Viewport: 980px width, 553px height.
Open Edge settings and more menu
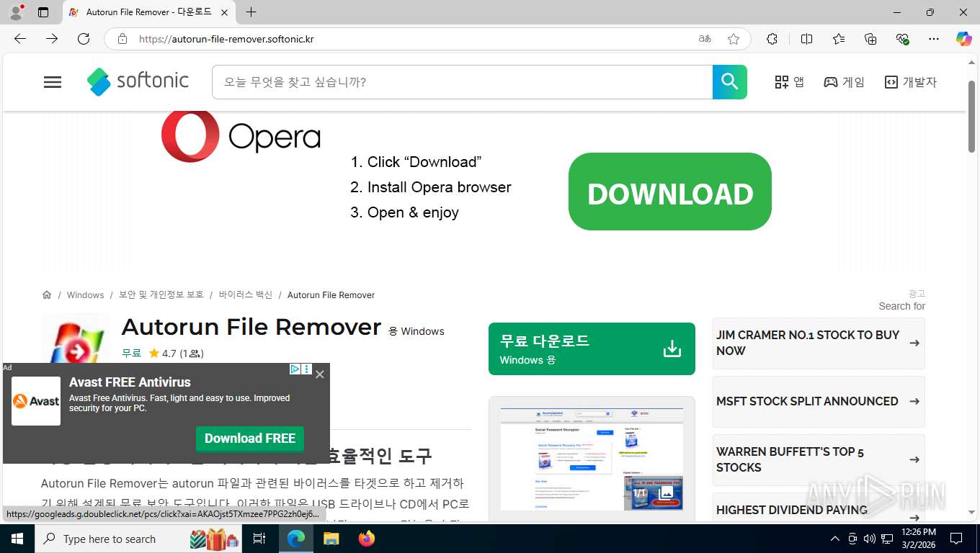coord(934,39)
